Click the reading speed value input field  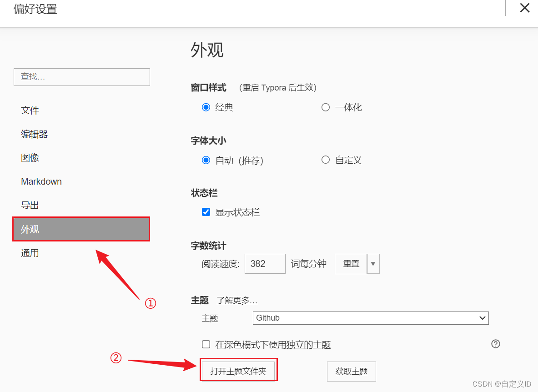click(265, 264)
